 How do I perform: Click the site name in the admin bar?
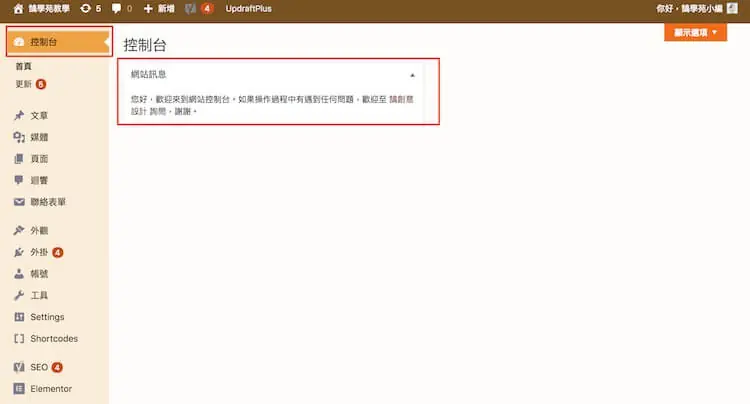(49, 9)
